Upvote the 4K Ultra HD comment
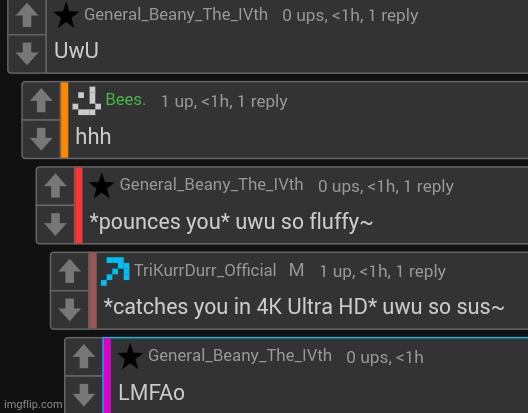This screenshot has width=528, height=413. 70,271
